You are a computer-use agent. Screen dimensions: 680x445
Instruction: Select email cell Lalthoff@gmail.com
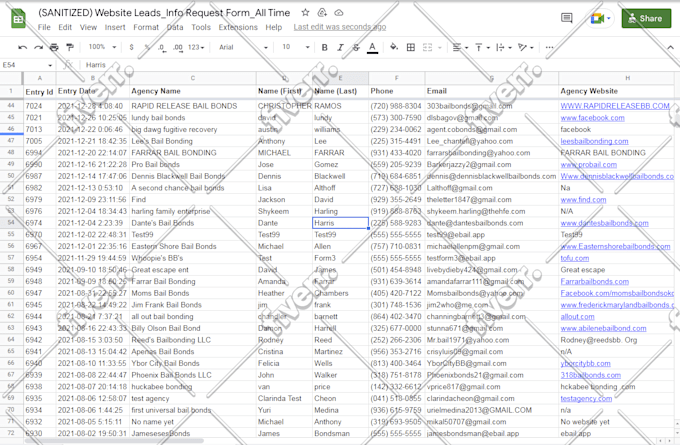tap(492, 188)
